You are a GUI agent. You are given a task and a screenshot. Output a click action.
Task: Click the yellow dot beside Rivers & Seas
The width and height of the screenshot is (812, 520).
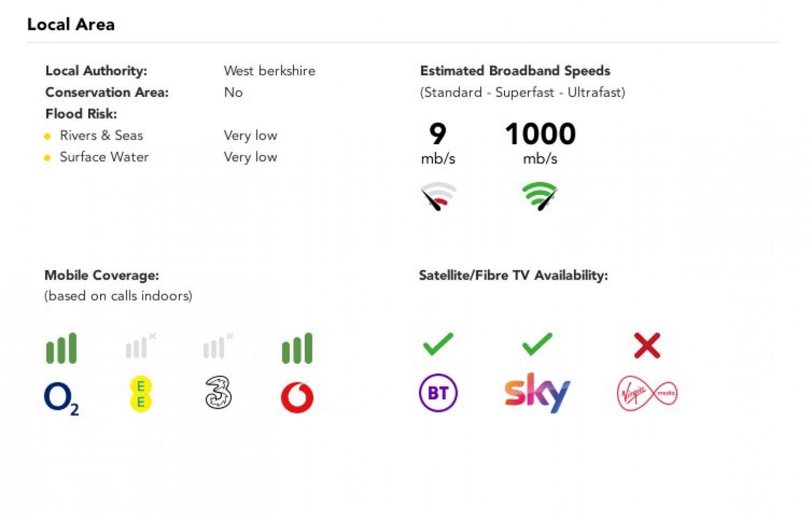click(47, 136)
